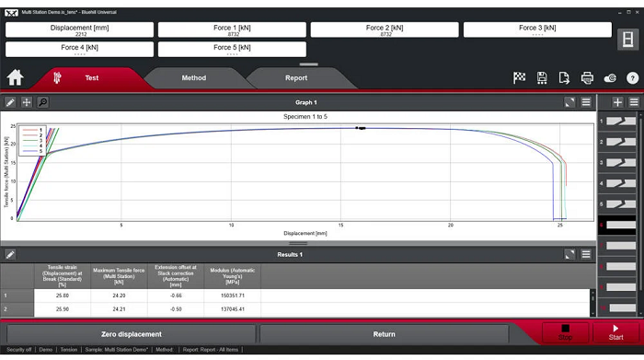Select specimen 2 in the sidebar

coord(617,142)
